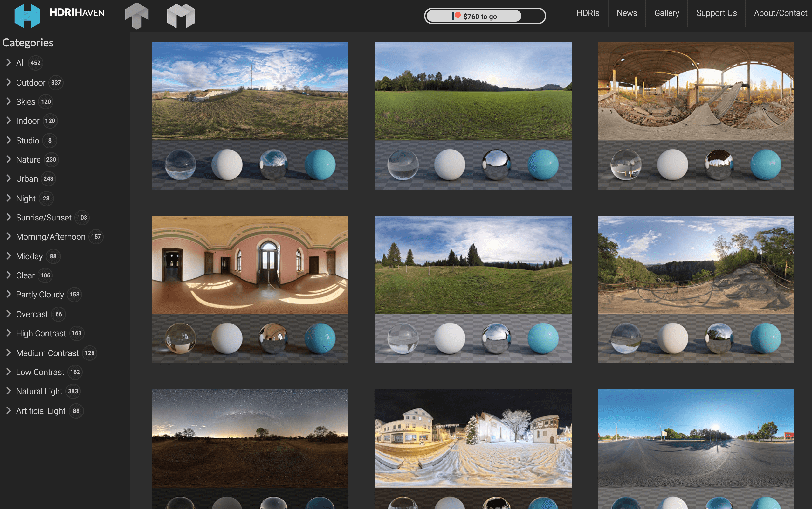Screen dimensions: 812x509
Task: Toggle the Studio category filter
Action: pos(27,140)
